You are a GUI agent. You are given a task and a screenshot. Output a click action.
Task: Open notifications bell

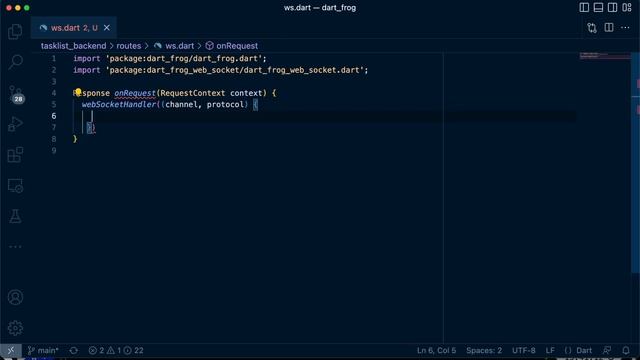click(x=626, y=350)
